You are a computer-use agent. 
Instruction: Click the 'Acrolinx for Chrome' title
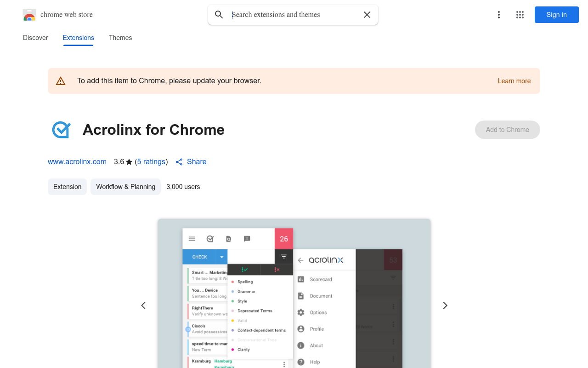153,130
